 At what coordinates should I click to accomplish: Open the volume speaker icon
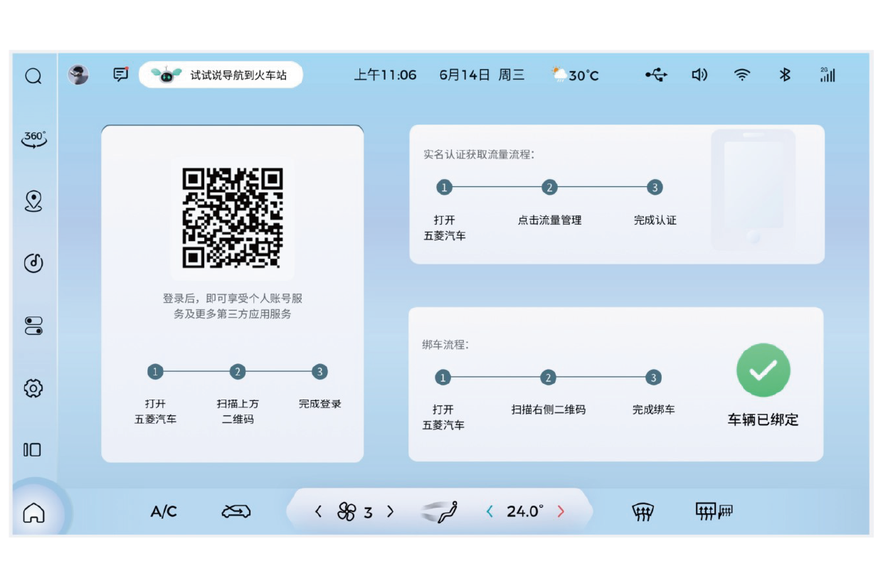[x=699, y=75]
